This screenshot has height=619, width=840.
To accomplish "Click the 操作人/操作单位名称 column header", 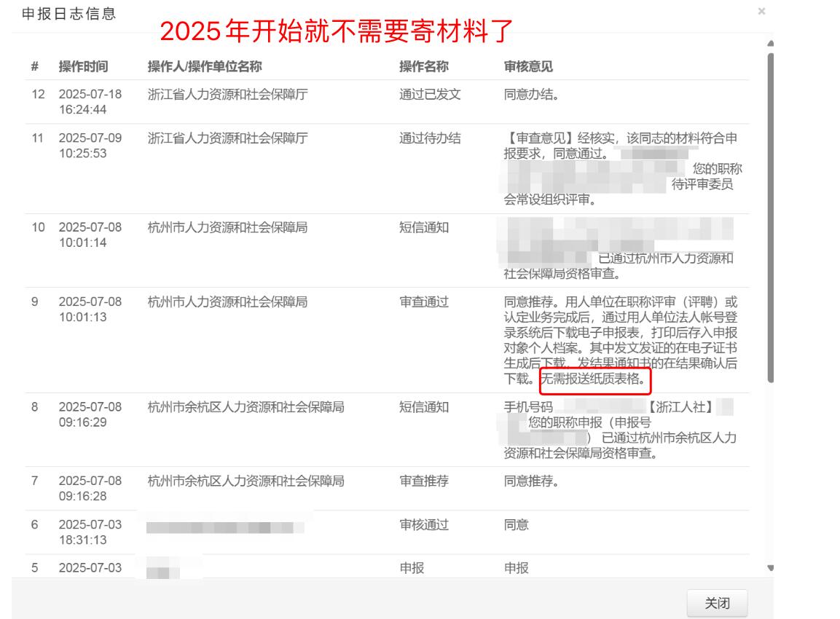I will (204, 67).
